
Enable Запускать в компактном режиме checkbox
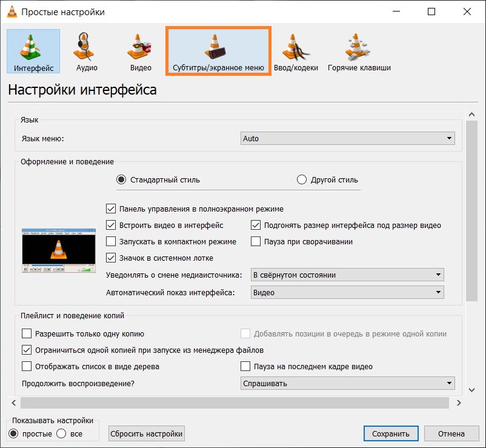111,241
